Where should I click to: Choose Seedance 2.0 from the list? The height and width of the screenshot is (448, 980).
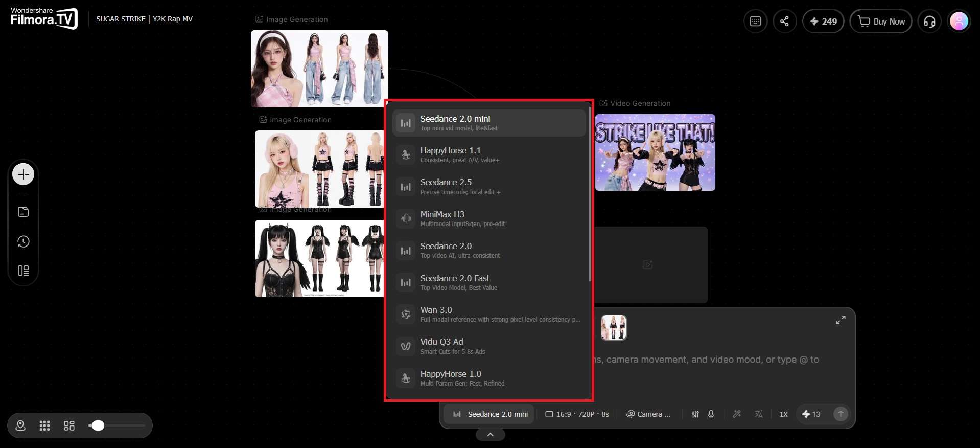489,251
